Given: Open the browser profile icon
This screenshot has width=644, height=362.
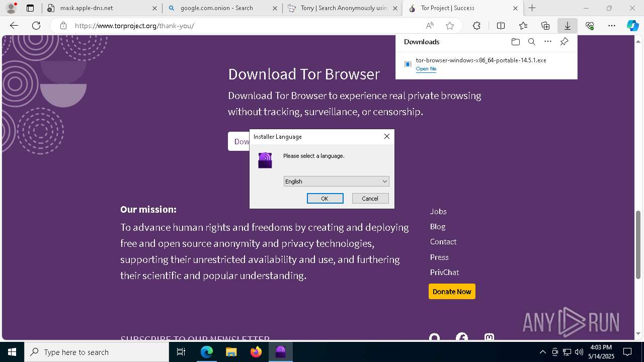Looking at the screenshot, I should (x=11, y=8).
